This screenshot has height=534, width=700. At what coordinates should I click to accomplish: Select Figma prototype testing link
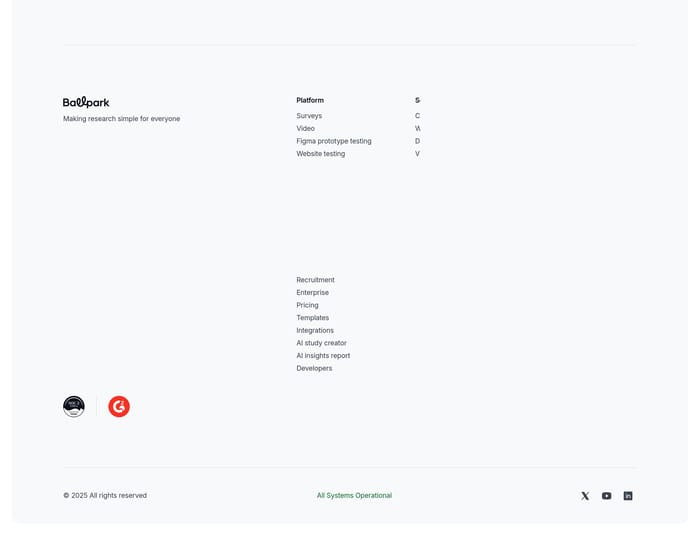(333, 141)
